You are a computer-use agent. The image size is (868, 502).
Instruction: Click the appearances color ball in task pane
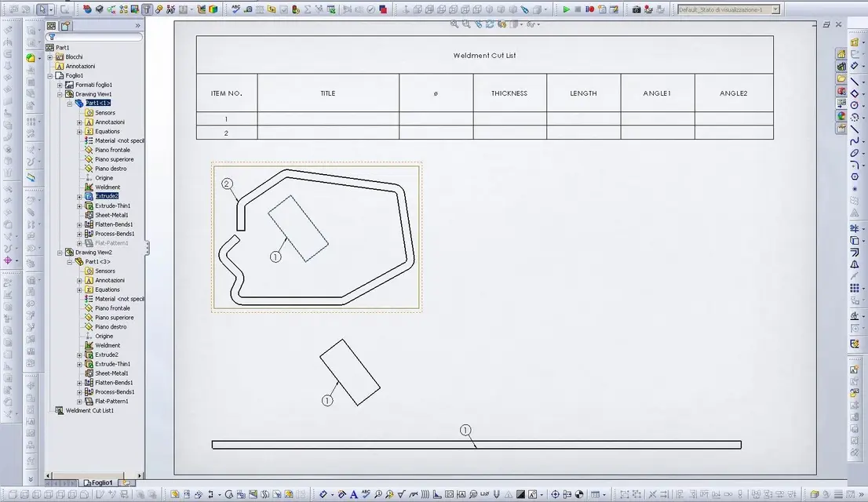(x=841, y=115)
